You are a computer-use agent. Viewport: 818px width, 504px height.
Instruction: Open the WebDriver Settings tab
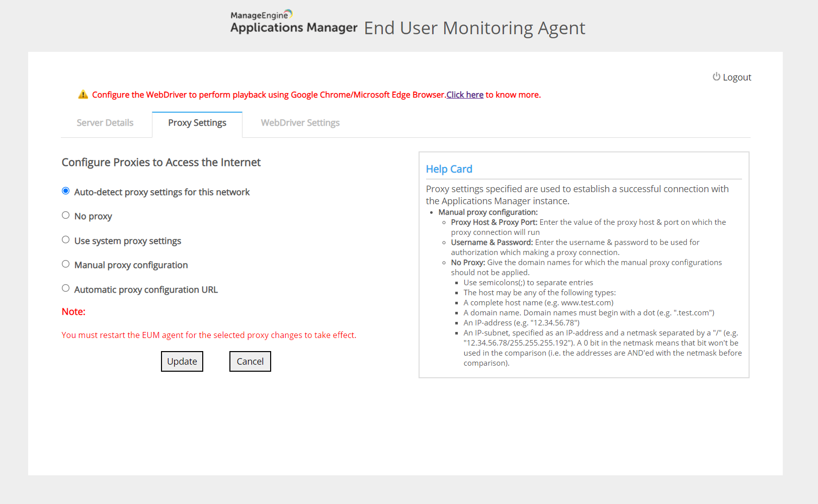click(x=300, y=123)
